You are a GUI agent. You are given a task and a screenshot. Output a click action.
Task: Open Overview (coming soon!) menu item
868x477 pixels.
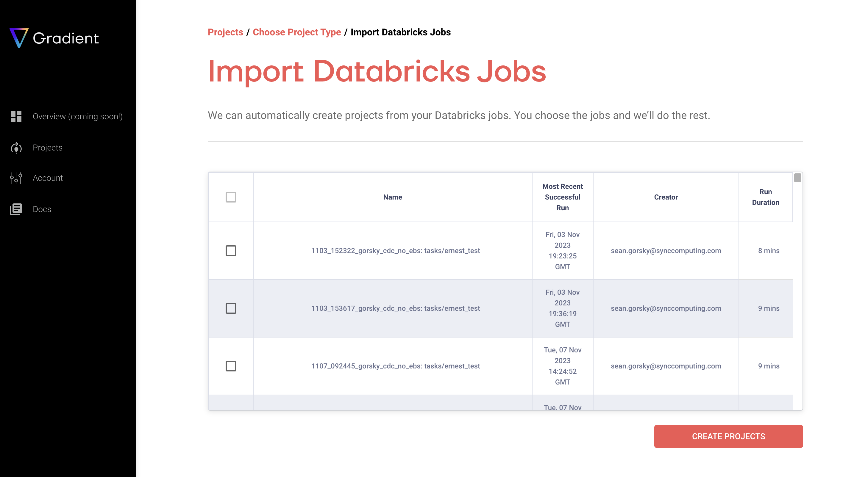[77, 117]
